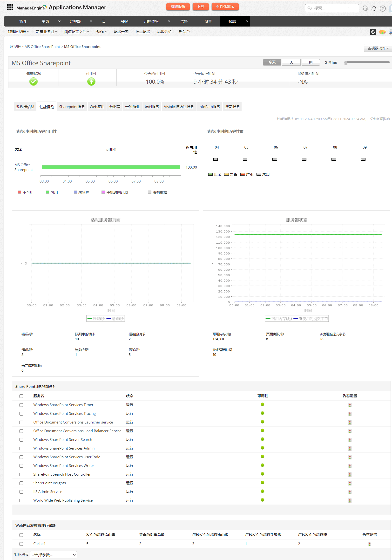Open alarm config icon for Services Tracing
This screenshot has width=392, height=560.
pyautogui.click(x=350, y=414)
